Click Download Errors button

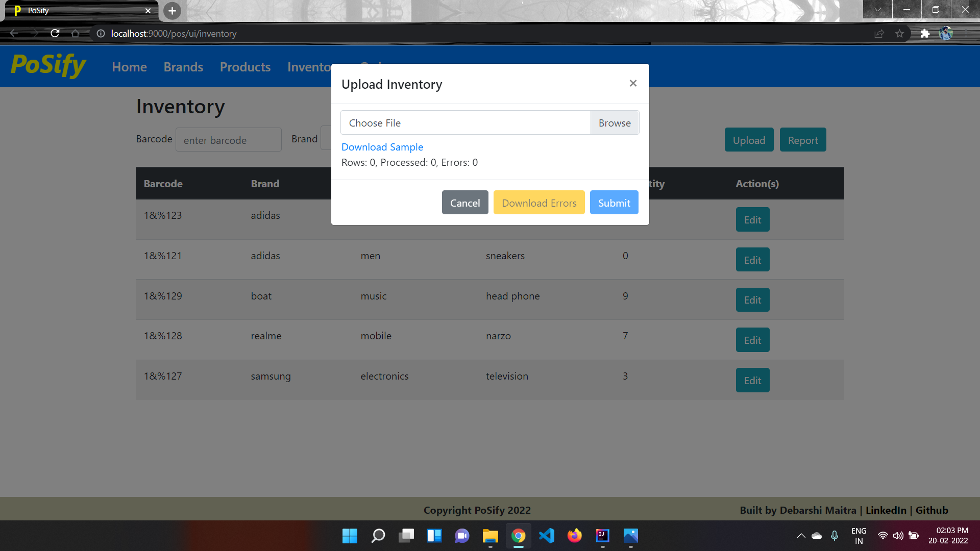point(539,203)
